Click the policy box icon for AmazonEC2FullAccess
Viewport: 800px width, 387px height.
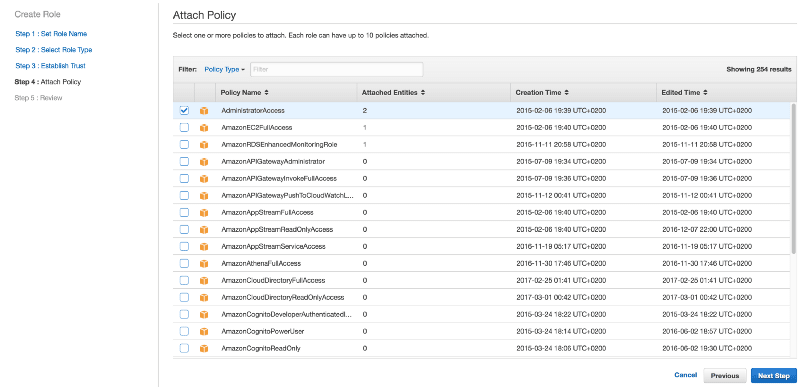pos(204,127)
